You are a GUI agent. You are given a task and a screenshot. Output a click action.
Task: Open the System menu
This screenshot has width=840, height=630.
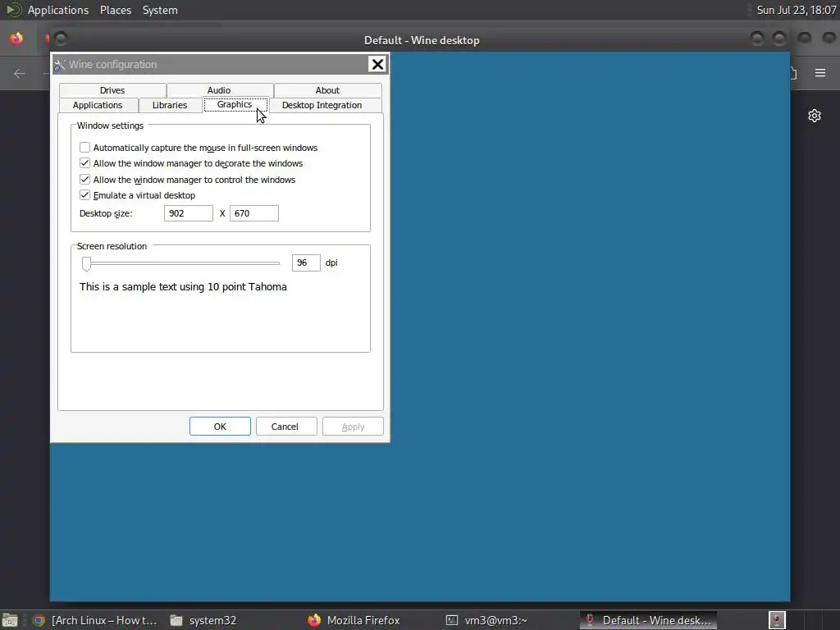coord(160,10)
